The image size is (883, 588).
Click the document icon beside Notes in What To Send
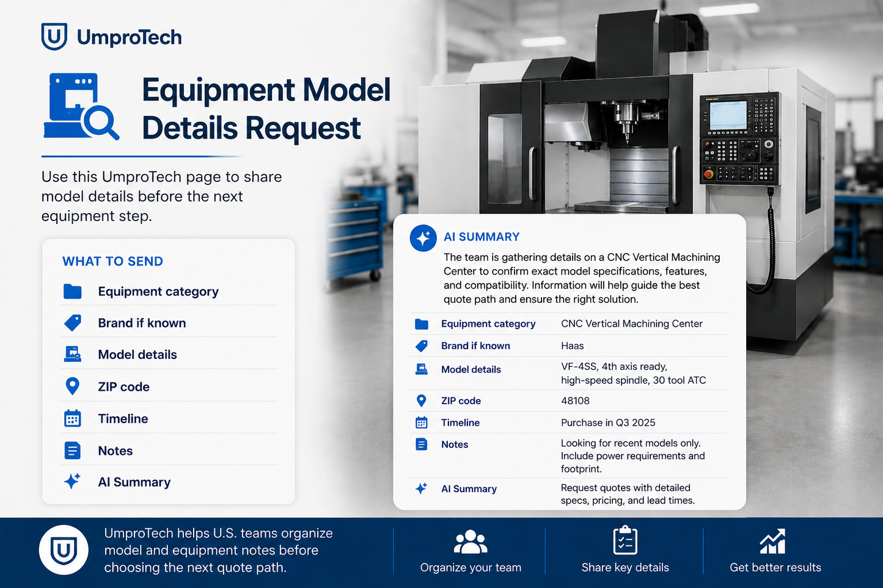click(x=72, y=451)
